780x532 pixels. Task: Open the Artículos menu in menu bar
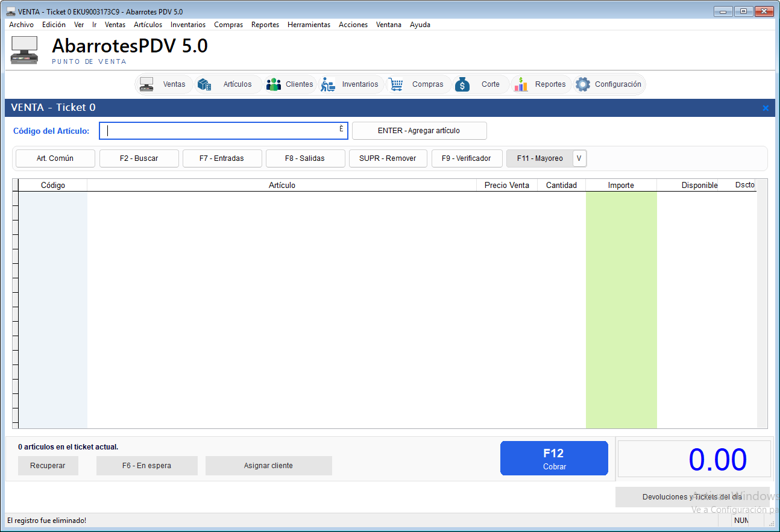click(148, 25)
